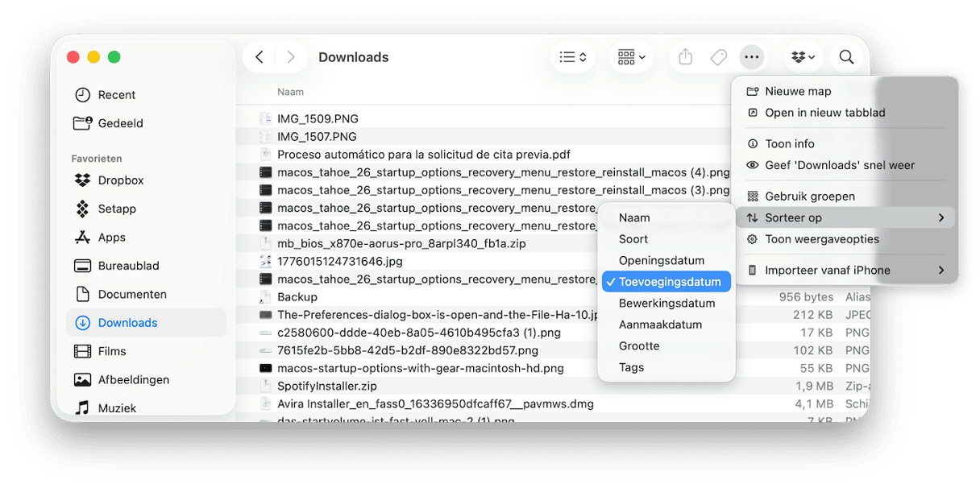Screen dimensions: 980x488
Task: Choose Geef 'Downloads' snel weer
Action: tap(845, 165)
